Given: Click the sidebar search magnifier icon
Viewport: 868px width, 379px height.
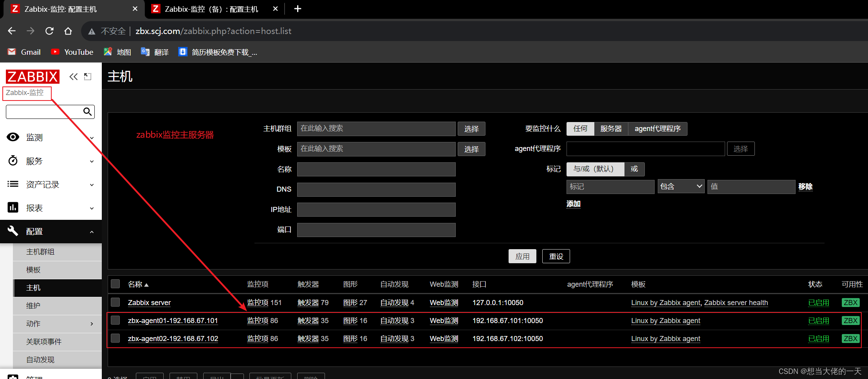Looking at the screenshot, I should point(88,112).
